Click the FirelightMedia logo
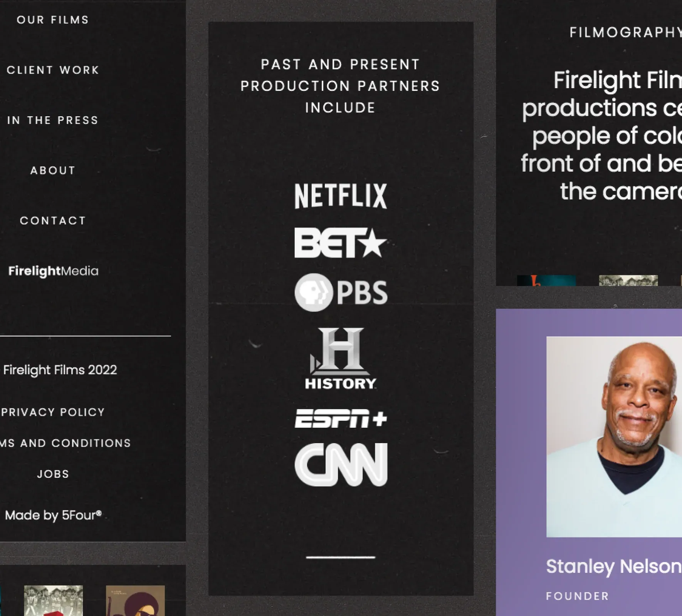 (53, 271)
